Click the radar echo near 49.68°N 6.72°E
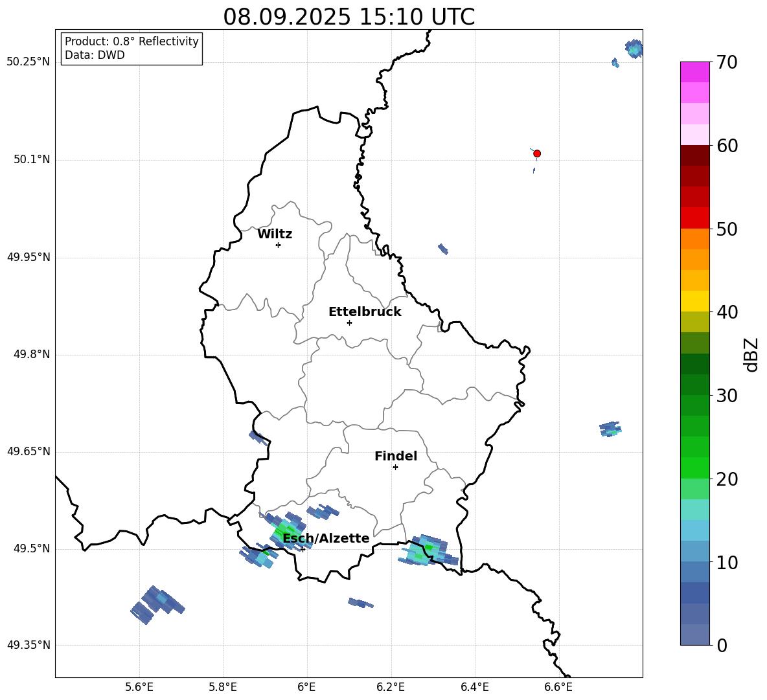 (x=610, y=429)
